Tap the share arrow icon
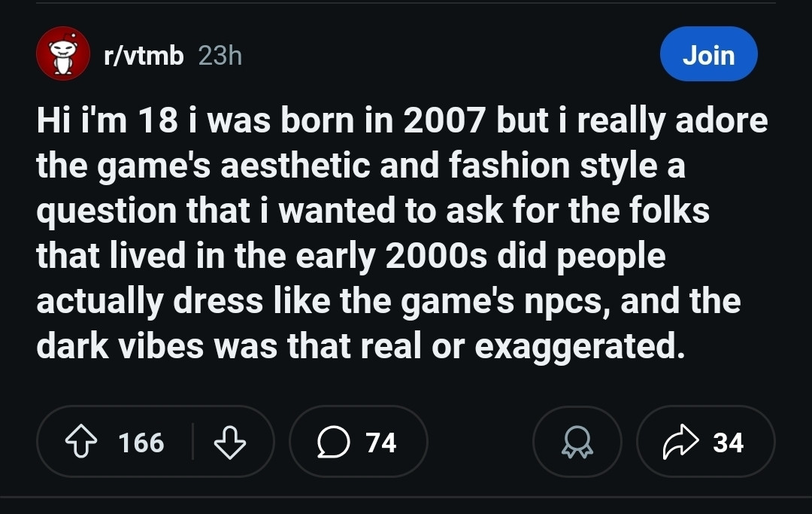Image resolution: width=812 pixels, height=514 pixels. coord(680,442)
